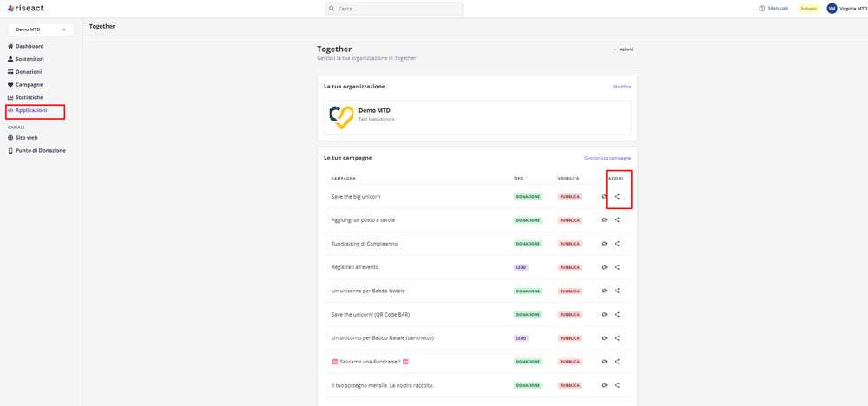868x406 pixels.
Task: Click the VM user avatar
Action: pyautogui.click(x=832, y=9)
